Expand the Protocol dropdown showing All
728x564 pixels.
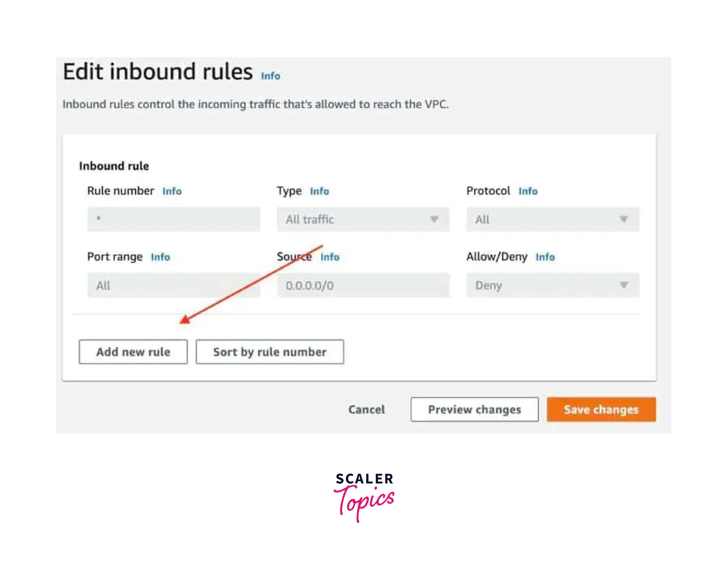tap(552, 220)
